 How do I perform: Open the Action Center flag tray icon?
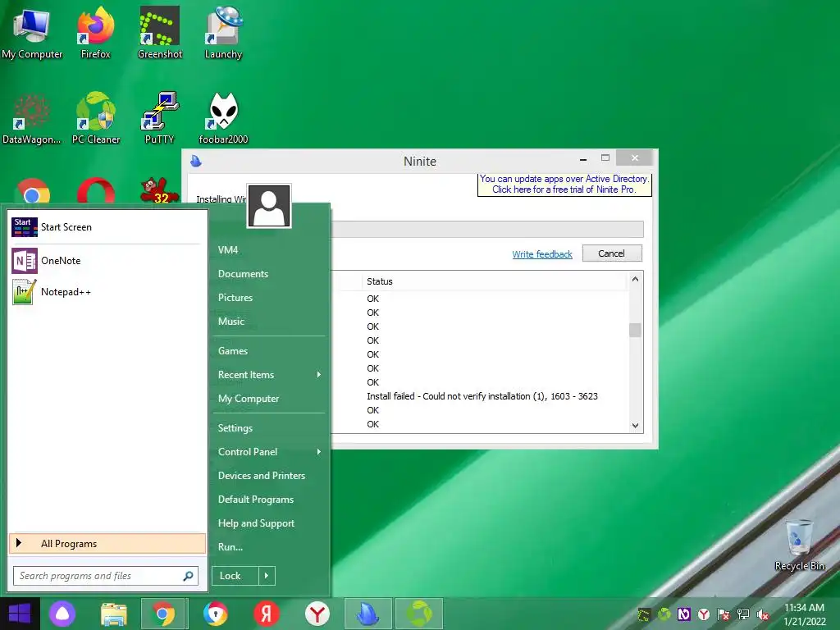724,614
